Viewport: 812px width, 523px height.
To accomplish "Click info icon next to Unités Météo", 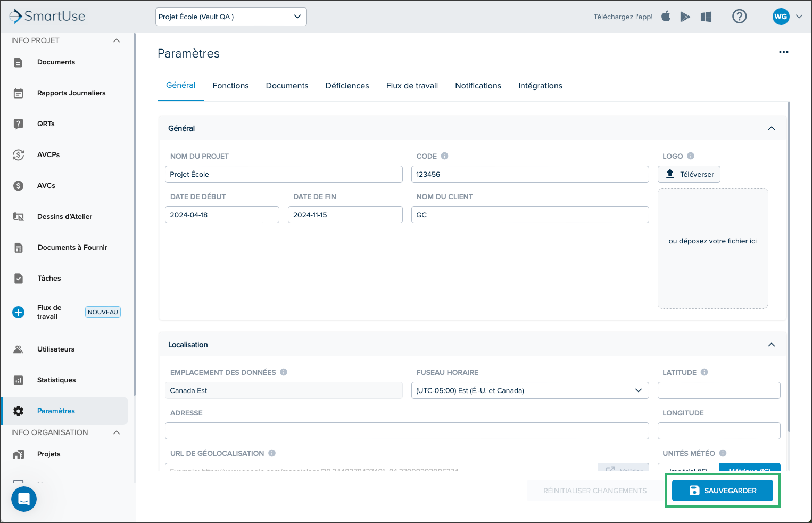I will coord(723,453).
